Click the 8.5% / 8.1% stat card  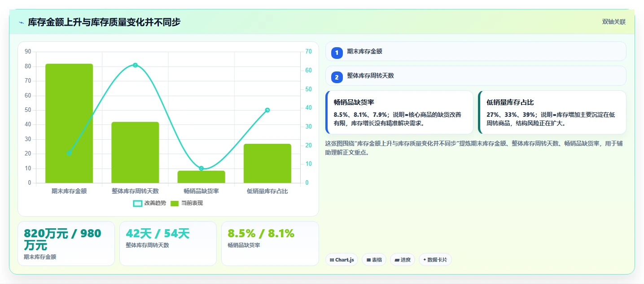pyautogui.click(x=270, y=244)
